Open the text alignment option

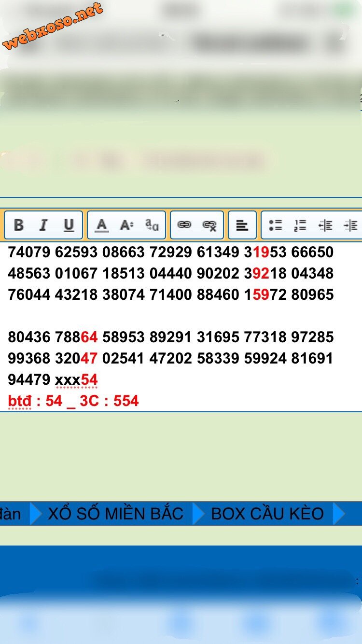[x=242, y=225]
